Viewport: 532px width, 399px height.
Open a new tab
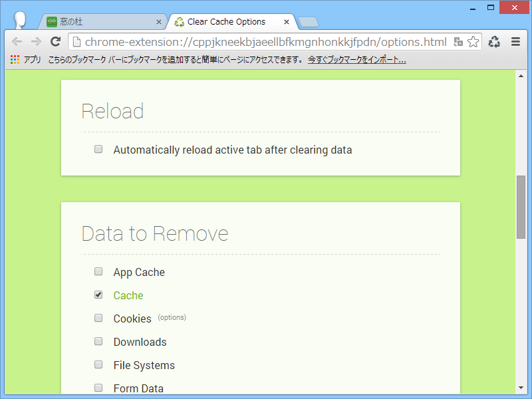tap(309, 22)
